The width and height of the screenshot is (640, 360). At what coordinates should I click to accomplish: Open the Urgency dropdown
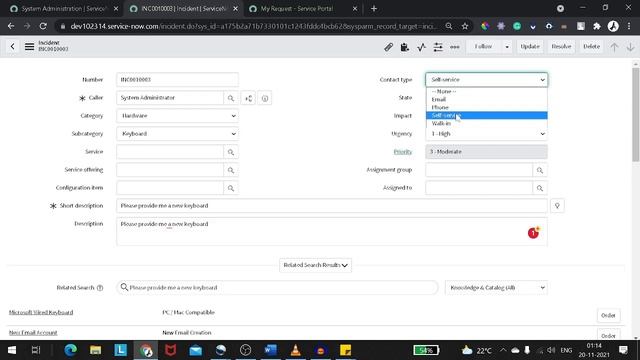tap(487, 134)
